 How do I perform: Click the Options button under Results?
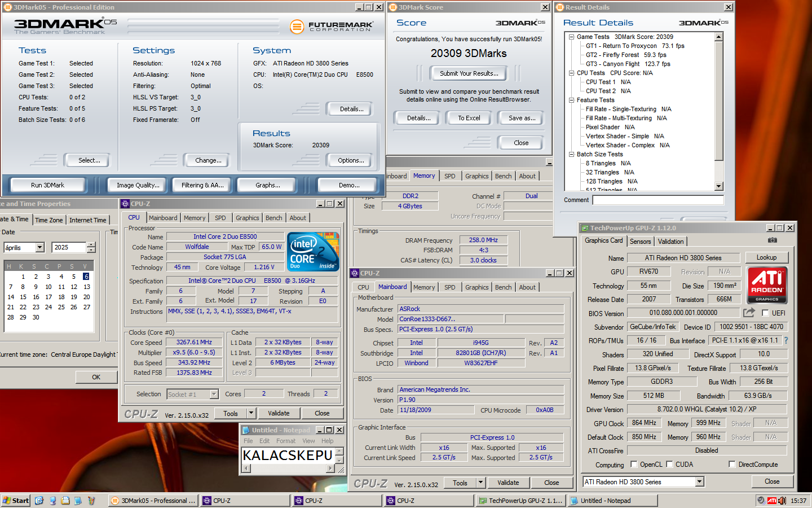point(351,160)
